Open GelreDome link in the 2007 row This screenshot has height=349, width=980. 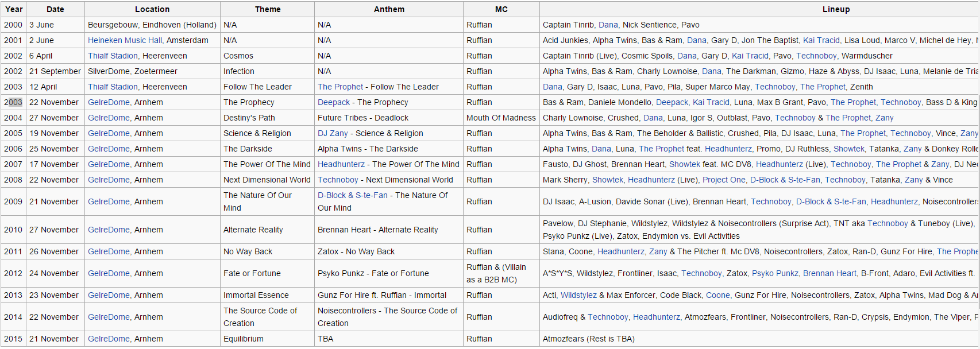[x=109, y=164]
